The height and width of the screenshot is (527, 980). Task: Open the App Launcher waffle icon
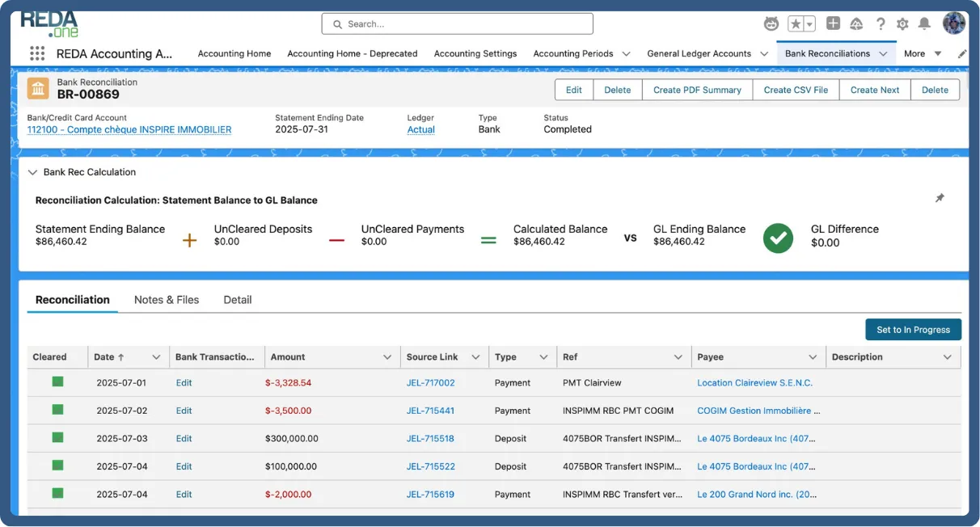36,53
